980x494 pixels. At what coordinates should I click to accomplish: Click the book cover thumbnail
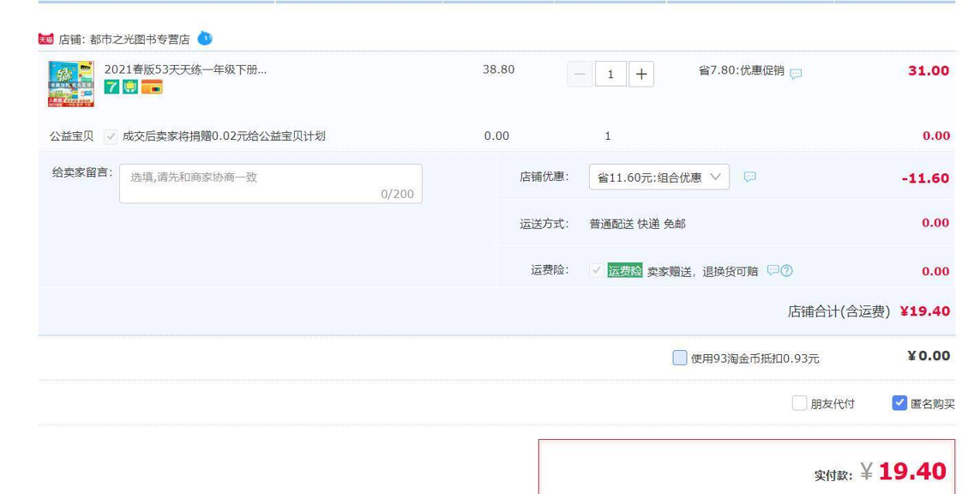[71, 83]
